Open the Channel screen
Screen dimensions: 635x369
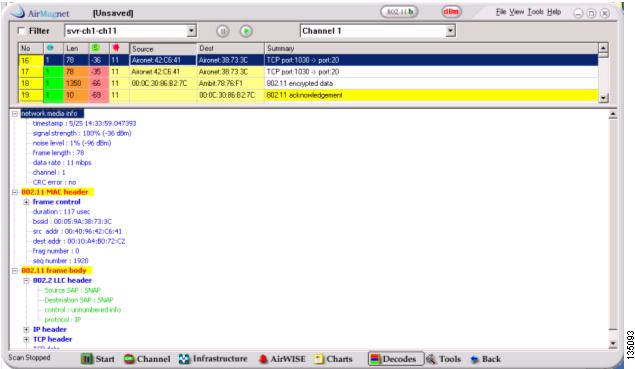pos(147,359)
